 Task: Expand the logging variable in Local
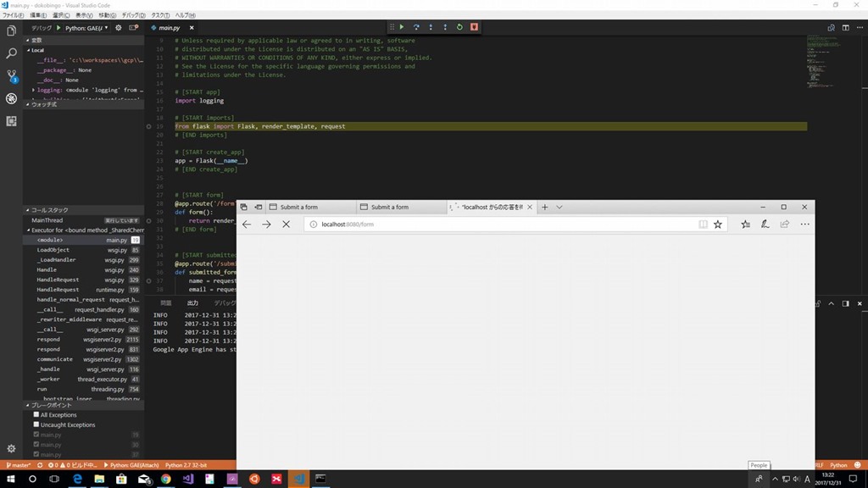point(34,90)
